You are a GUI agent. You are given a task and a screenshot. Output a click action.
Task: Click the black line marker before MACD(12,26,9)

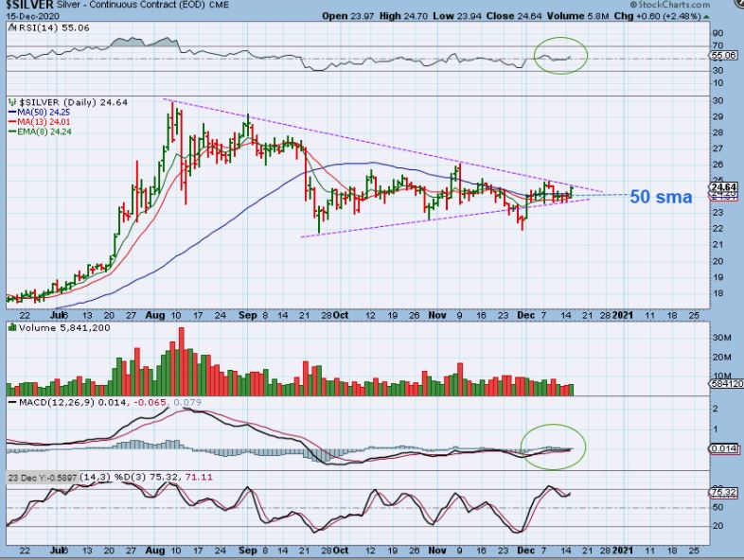coord(12,403)
